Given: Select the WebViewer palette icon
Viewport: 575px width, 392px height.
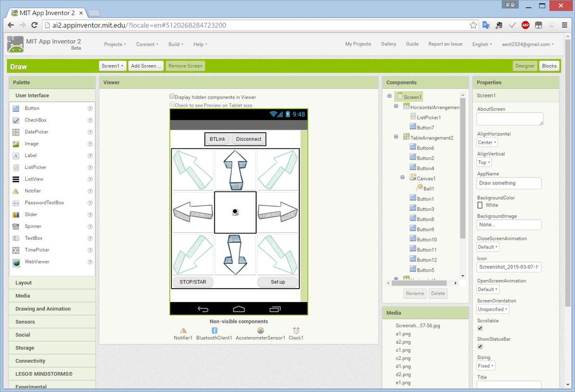Looking at the screenshot, I should tap(16, 262).
